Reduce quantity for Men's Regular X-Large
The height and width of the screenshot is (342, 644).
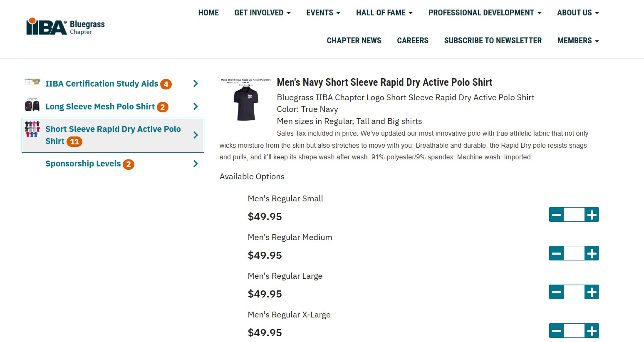tap(557, 331)
